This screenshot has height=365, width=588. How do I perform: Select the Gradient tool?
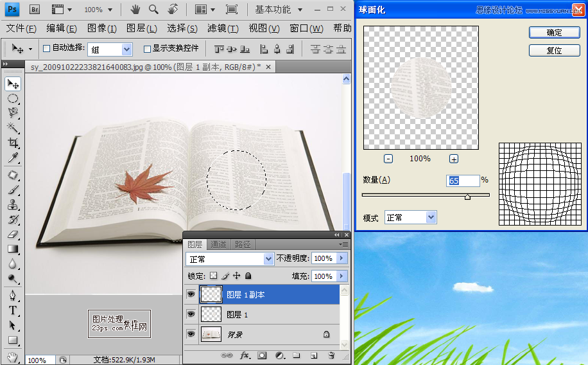click(13, 249)
